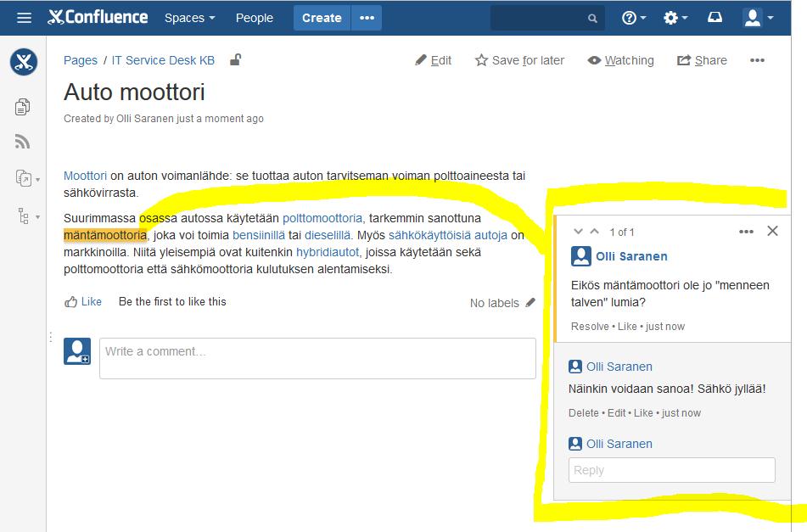Click the highlighted word mäntämoottoria

[x=105, y=235]
